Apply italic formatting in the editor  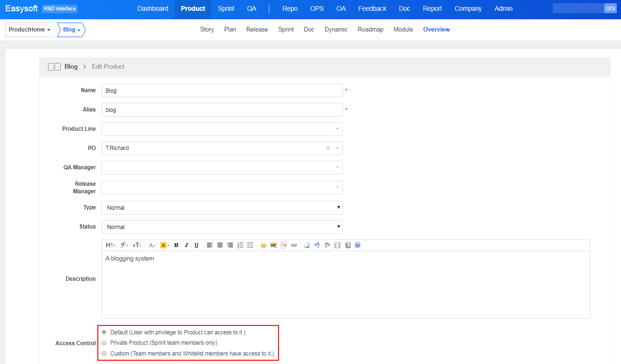pos(186,245)
